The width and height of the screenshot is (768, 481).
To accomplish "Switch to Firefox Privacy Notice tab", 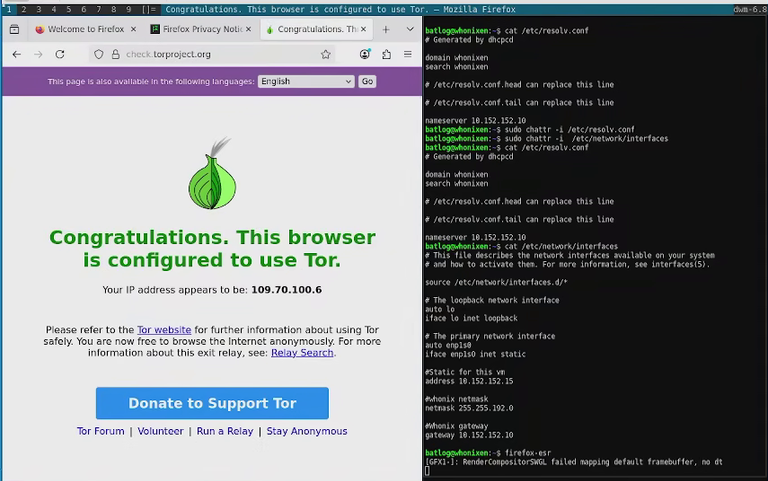I will coord(201,29).
